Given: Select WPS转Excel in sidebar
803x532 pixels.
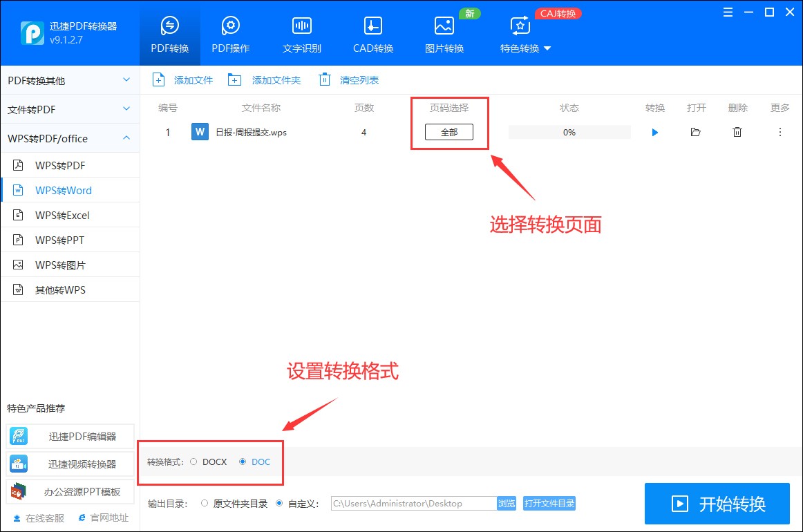Looking at the screenshot, I should 70,215.
